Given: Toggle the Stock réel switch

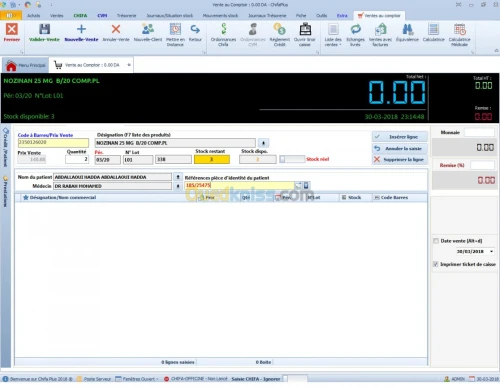Looking at the screenshot, I should click(x=292, y=159).
